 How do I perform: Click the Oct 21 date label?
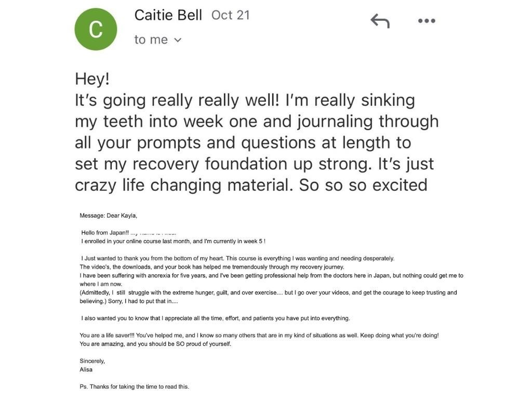click(230, 15)
